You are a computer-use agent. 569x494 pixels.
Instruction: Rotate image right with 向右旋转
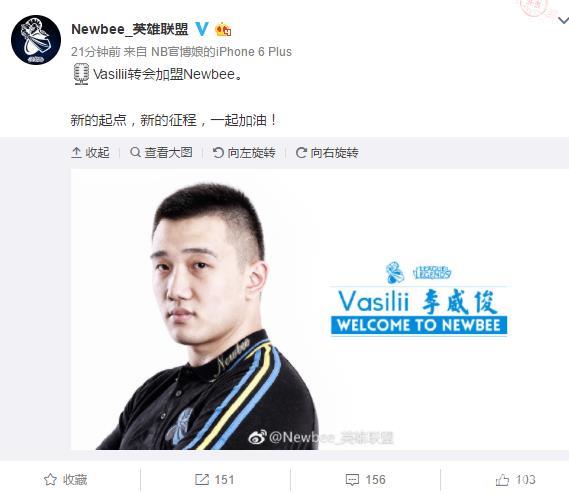pos(327,152)
